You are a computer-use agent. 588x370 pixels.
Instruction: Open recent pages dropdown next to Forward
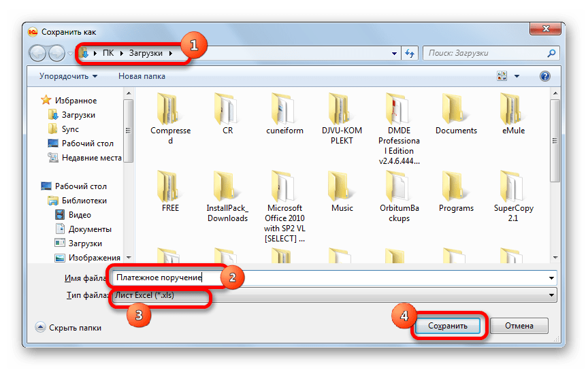click(70, 54)
